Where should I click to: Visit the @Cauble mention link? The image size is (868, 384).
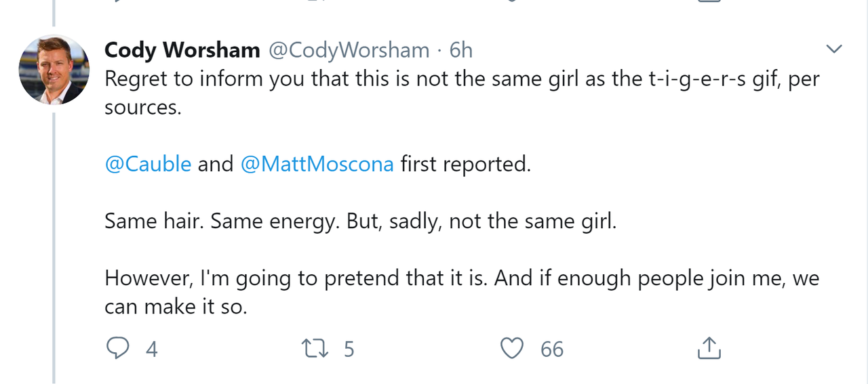click(148, 164)
